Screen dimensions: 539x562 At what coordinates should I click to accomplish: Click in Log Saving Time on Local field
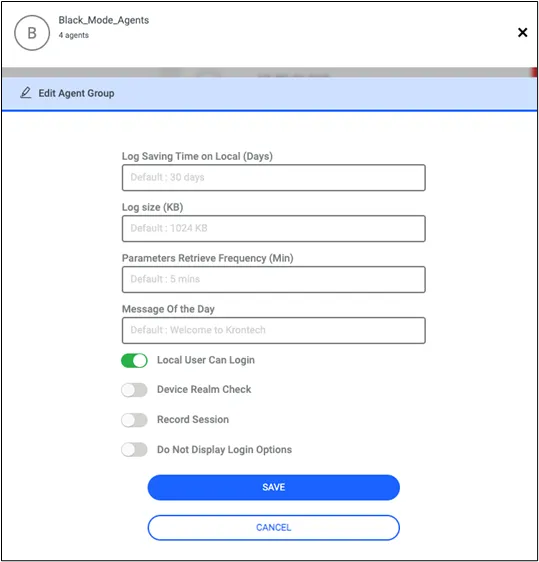coord(273,177)
